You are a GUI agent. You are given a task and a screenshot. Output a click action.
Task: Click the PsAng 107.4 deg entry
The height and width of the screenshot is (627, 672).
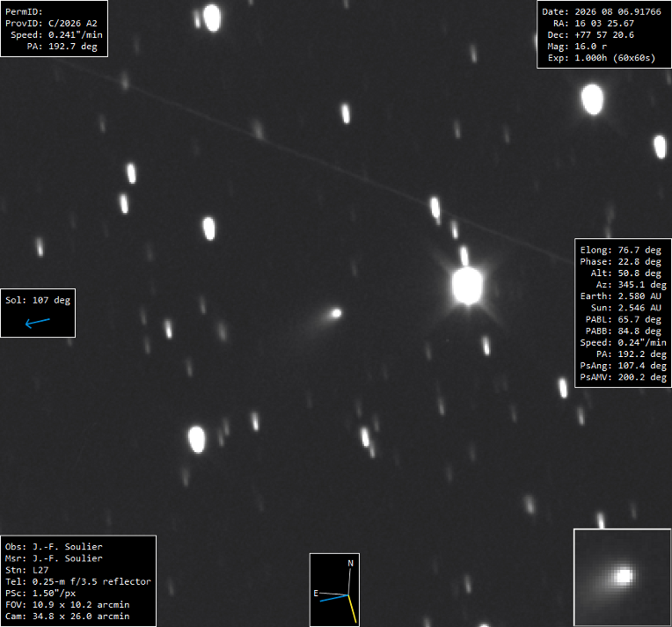click(623, 366)
